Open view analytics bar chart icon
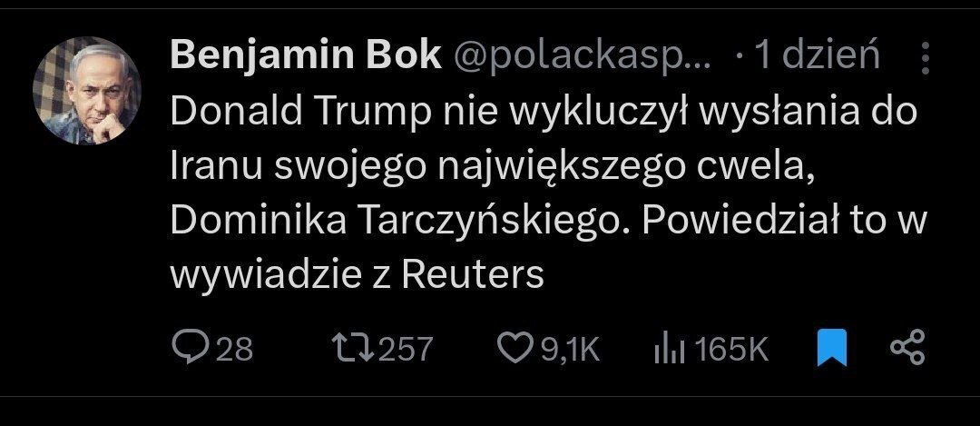 pyautogui.click(x=669, y=348)
